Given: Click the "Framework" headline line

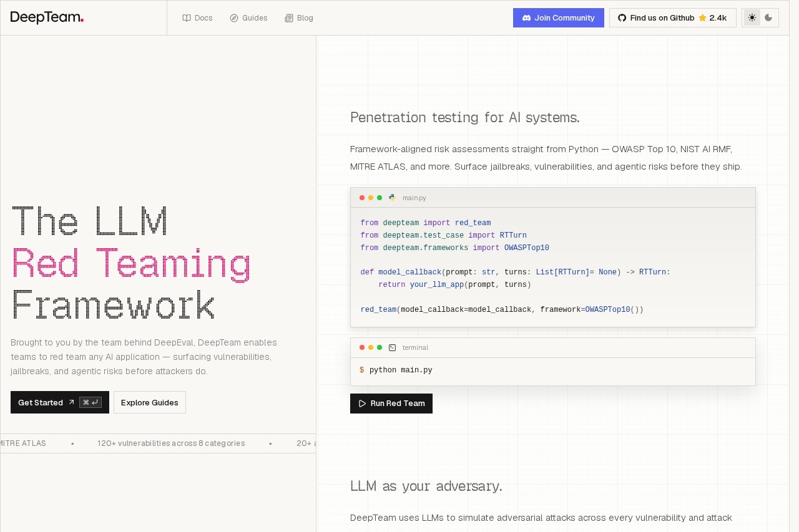Looking at the screenshot, I should [113, 305].
